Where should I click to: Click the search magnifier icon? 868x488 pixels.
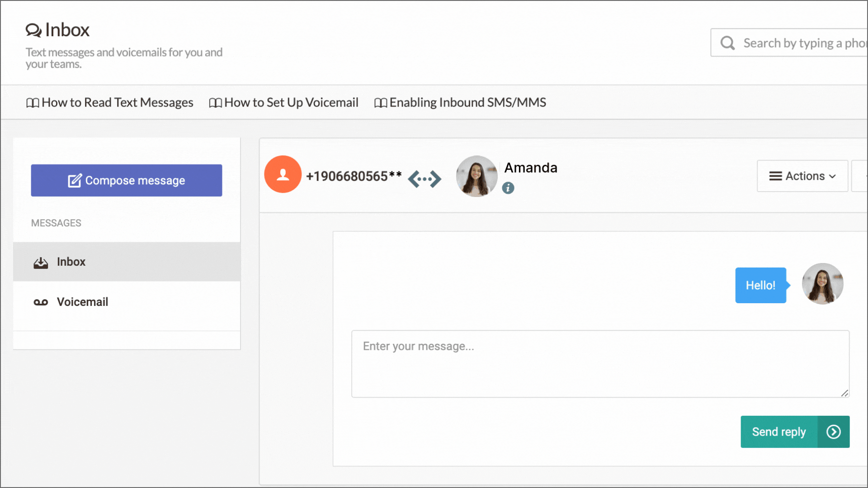pos(727,43)
